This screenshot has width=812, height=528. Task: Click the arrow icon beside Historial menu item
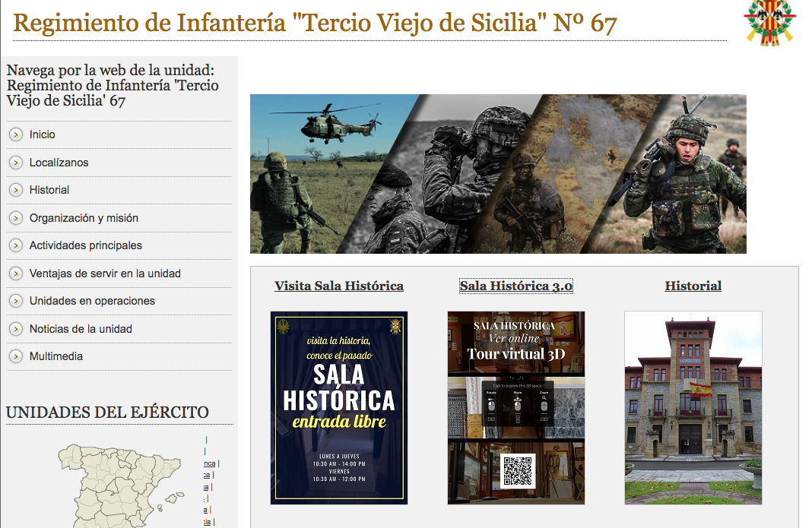tap(16, 190)
